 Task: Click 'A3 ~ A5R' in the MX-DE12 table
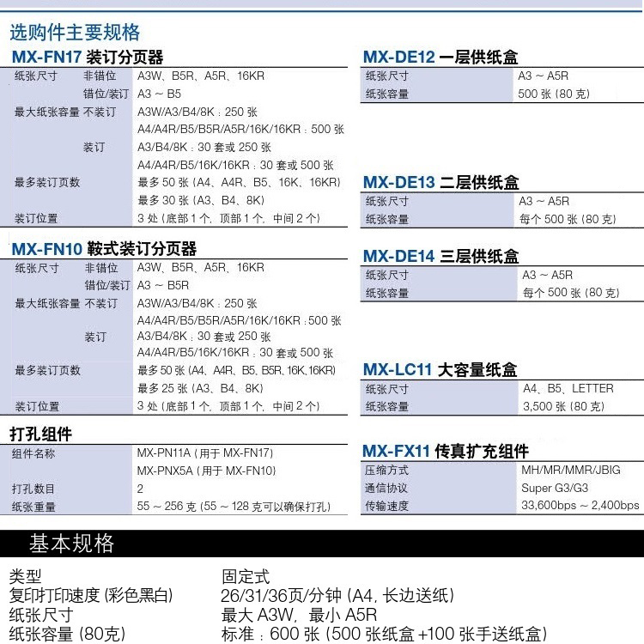tap(543, 76)
